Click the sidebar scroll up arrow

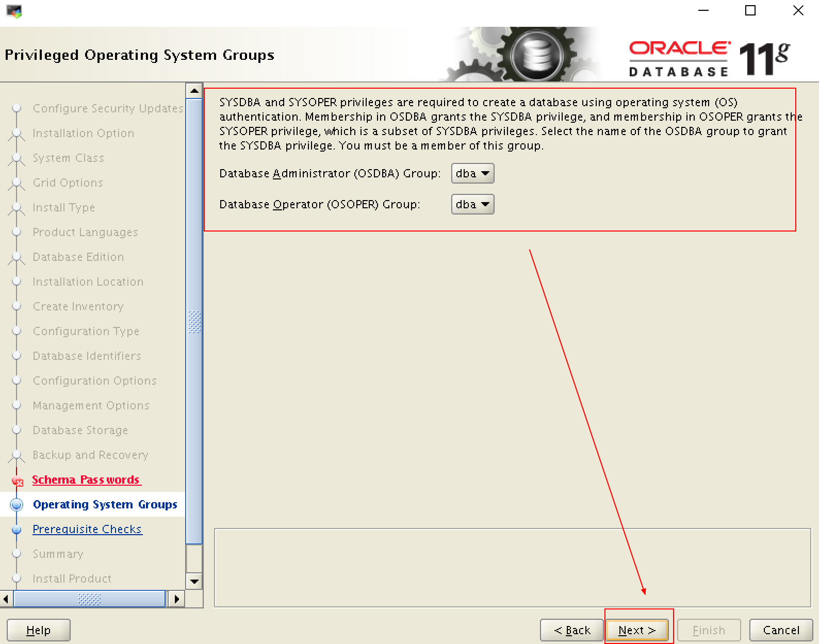(x=194, y=91)
